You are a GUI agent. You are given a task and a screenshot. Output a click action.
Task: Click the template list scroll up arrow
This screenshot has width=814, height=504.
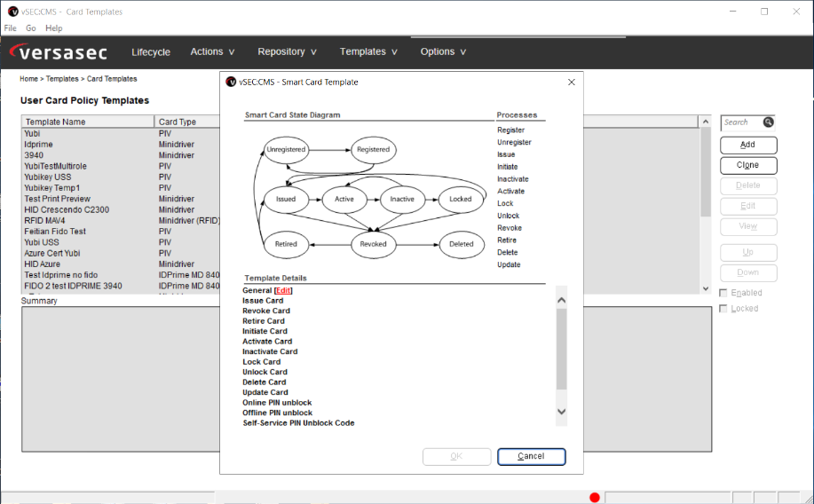[x=705, y=122]
